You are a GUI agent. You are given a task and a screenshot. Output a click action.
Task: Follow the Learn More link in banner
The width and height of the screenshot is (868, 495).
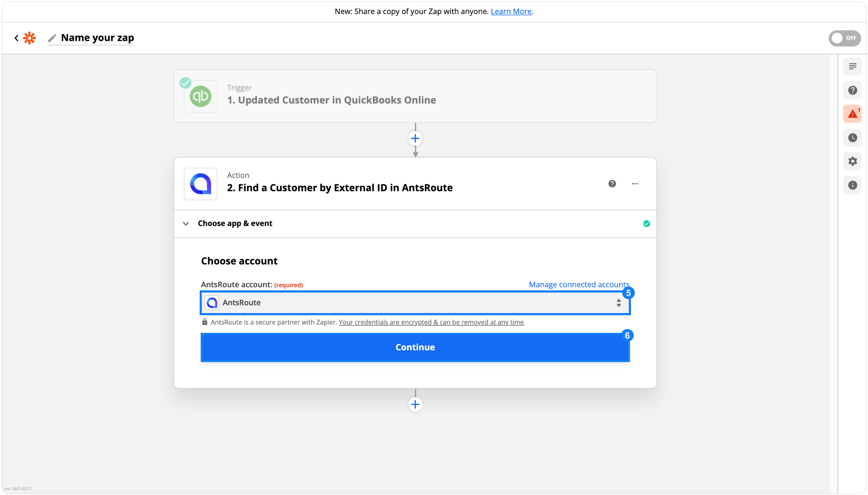pos(511,11)
